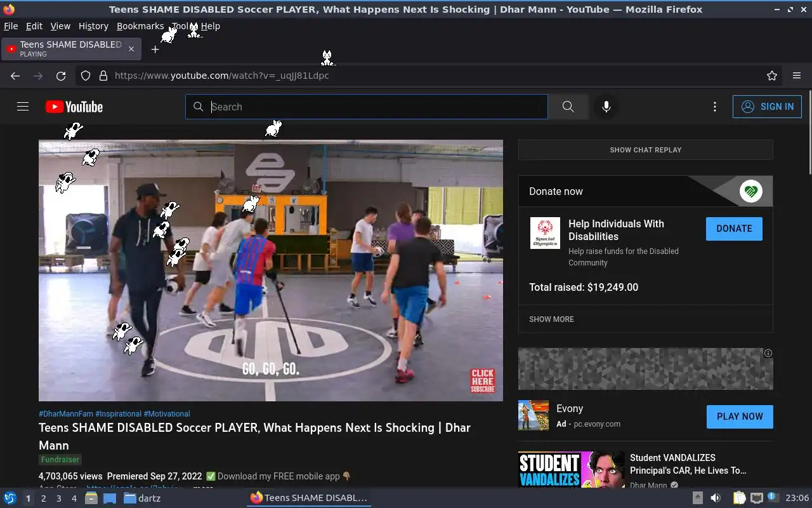
Task: Click the Evony ad title
Action: point(570,409)
